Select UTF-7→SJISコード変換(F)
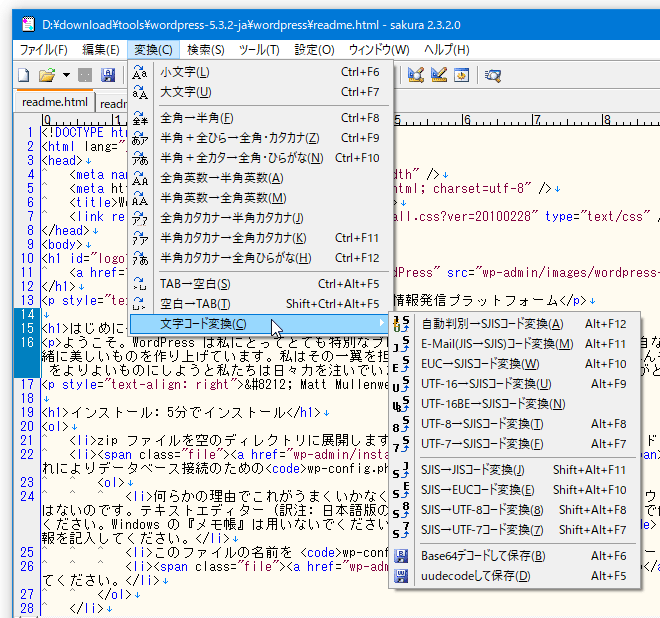Viewport: 660px width, 618px height. click(x=514, y=444)
